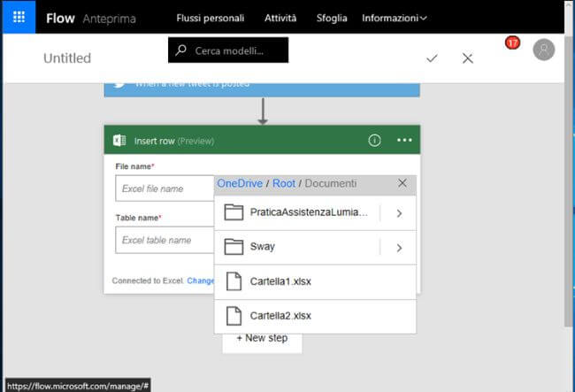575x392 pixels.
Task: Close the file picker panel
Action: (402, 183)
